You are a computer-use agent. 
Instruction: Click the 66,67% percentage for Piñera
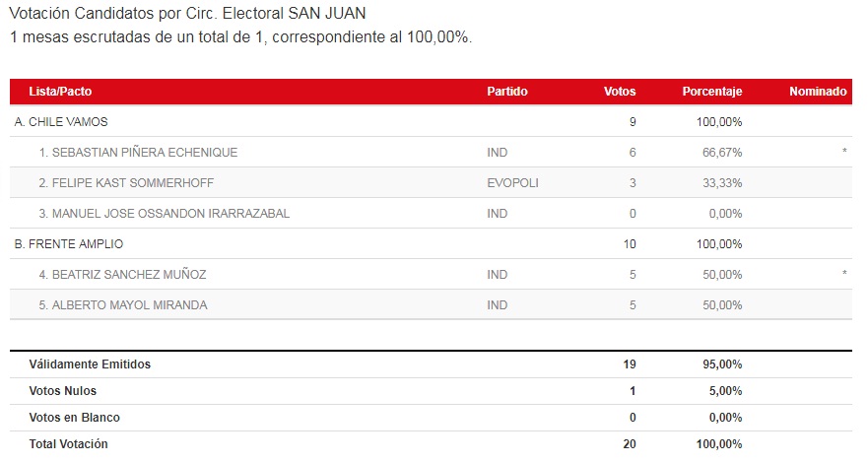[x=722, y=153]
